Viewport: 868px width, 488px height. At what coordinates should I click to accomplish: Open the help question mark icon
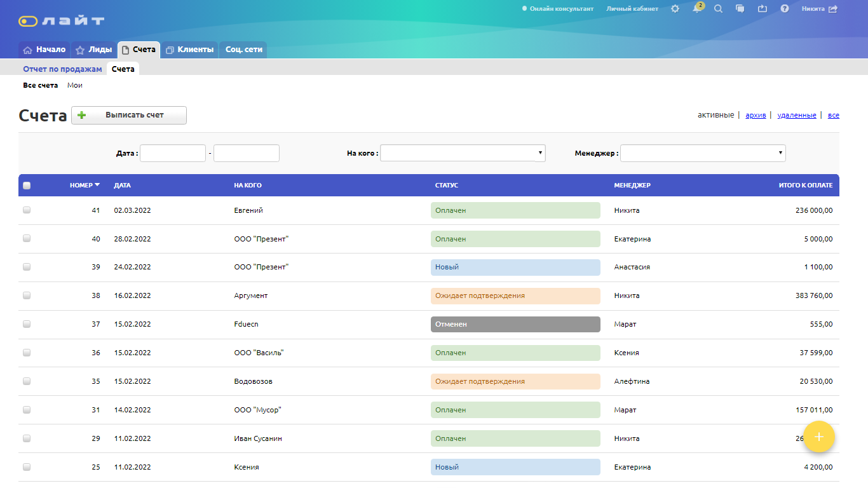pos(785,9)
